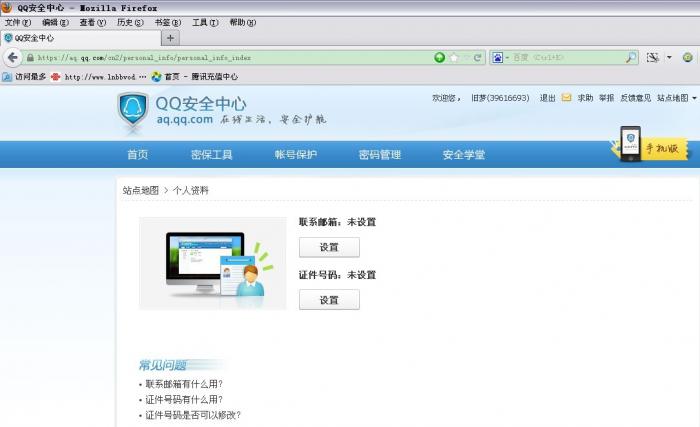The height and width of the screenshot is (427, 700).
Task: Click 退出 to log out
Action: 547,98
